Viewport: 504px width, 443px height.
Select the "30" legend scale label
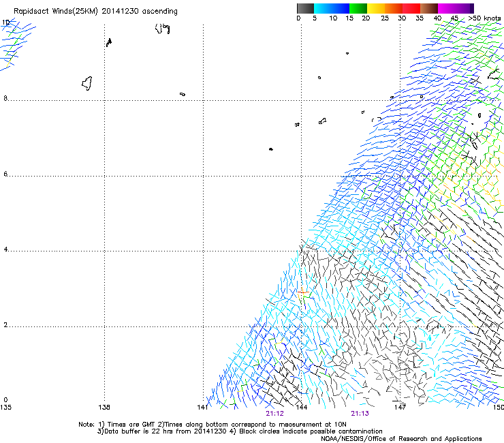[x=402, y=18]
